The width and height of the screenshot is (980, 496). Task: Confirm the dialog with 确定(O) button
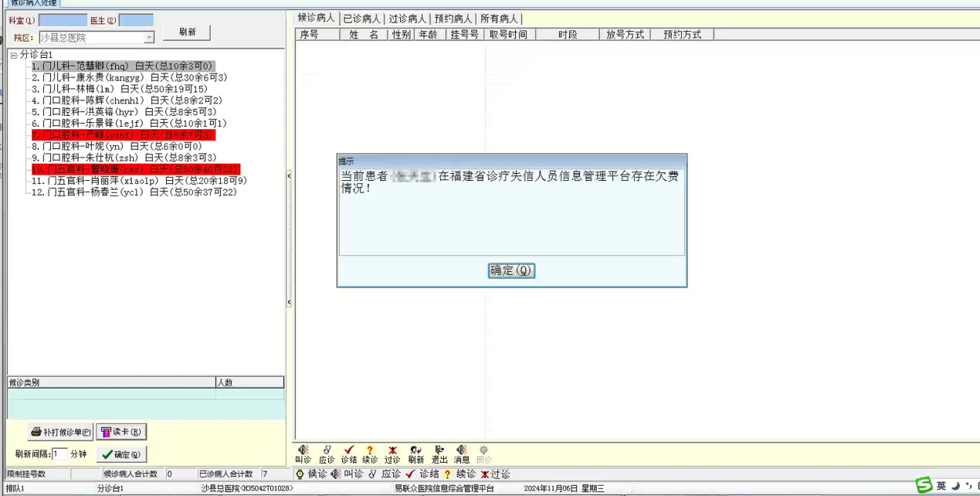point(511,270)
